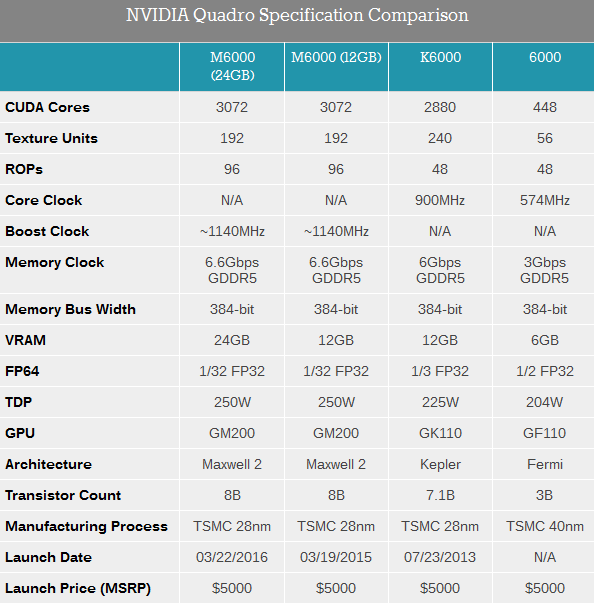Click the '448' CUDA cores value

click(545, 107)
